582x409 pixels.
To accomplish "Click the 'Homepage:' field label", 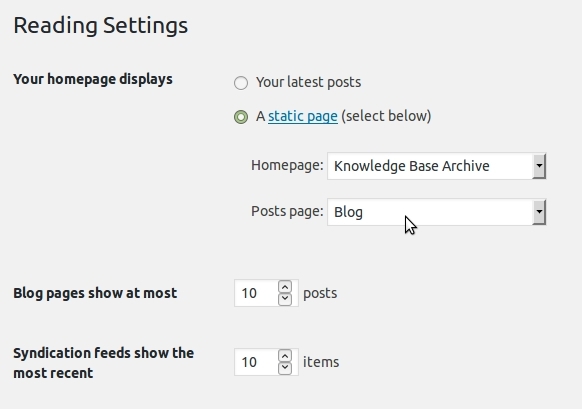I will tap(287, 165).
